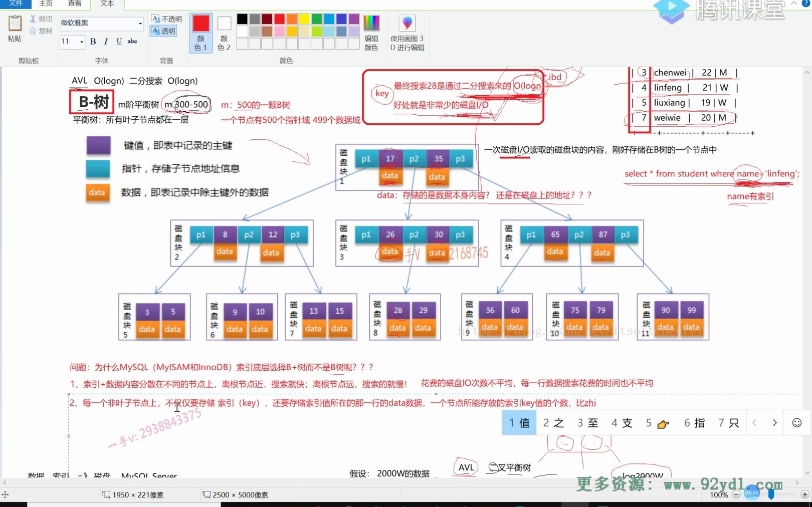Click horizontal scrollbar right arrow
This screenshot has width=812, height=507.
[x=797, y=482]
